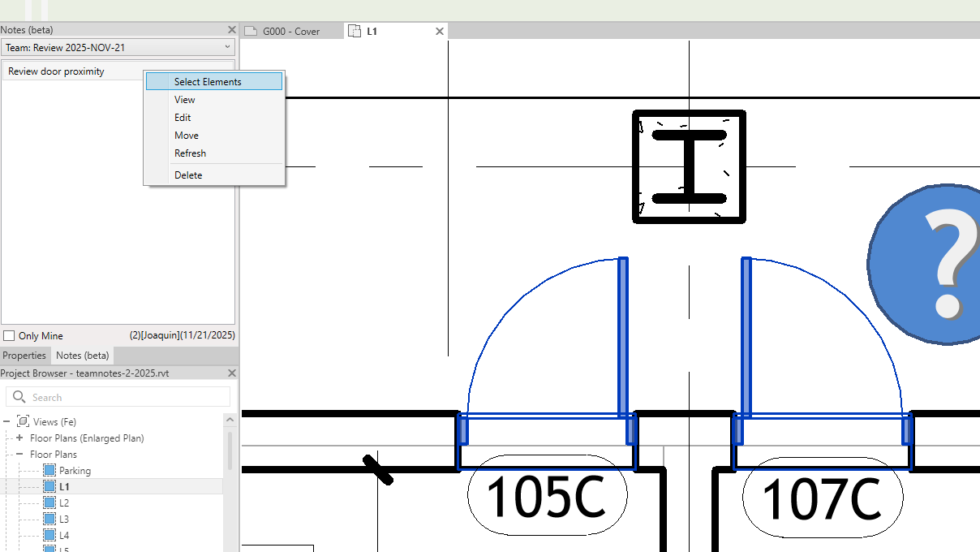980x552 pixels.
Task: Close the L1 view tab
Action: pyautogui.click(x=440, y=32)
